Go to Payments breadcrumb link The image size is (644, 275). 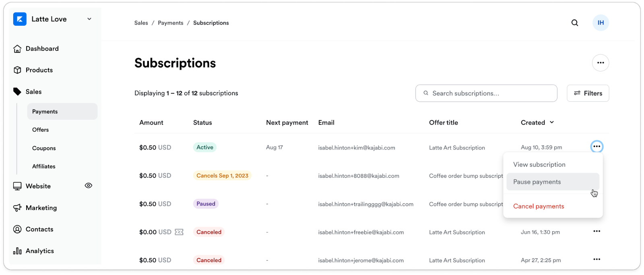170,23
